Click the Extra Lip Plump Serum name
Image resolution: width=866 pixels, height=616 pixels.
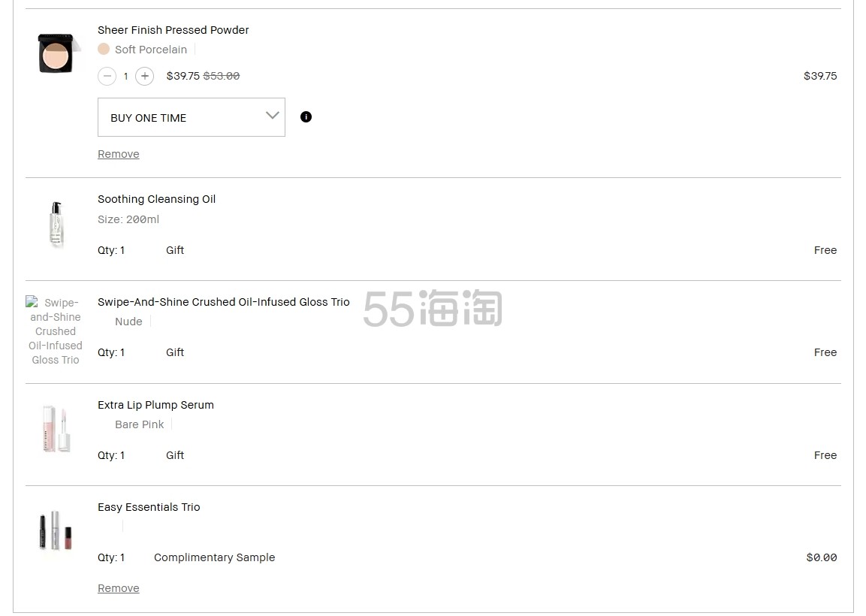click(x=155, y=405)
